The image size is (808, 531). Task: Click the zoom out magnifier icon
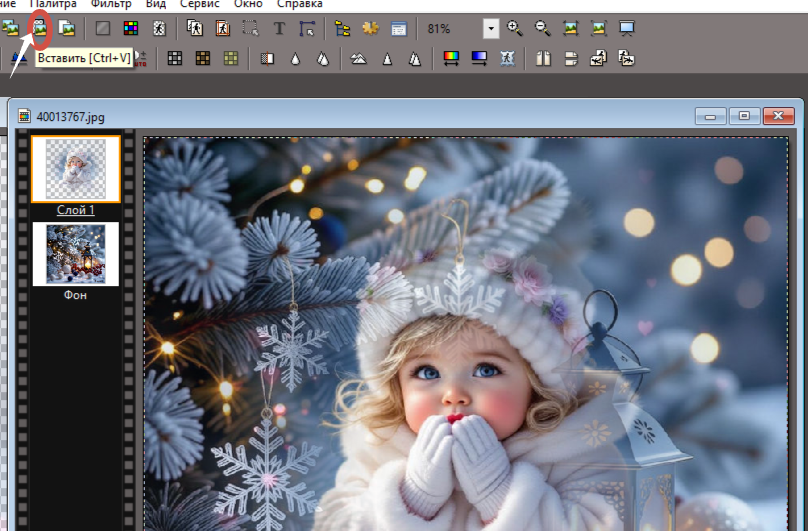pyautogui.click(x=542, y=28)
